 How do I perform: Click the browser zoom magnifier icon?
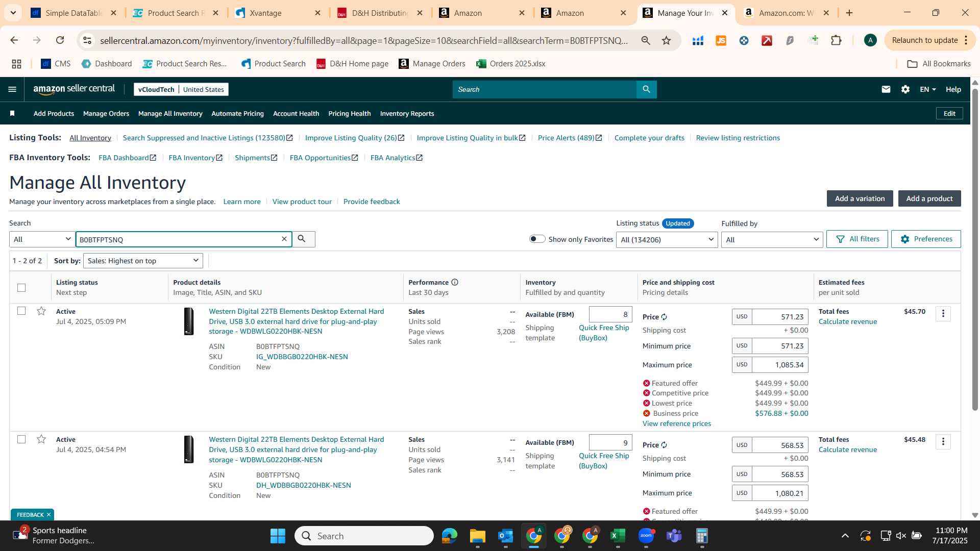point(646,40)
